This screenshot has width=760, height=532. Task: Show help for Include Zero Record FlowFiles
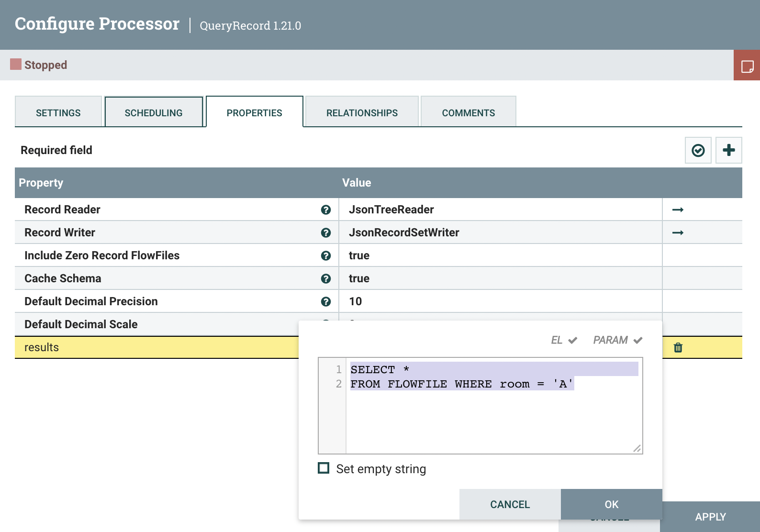click(326, 256)
